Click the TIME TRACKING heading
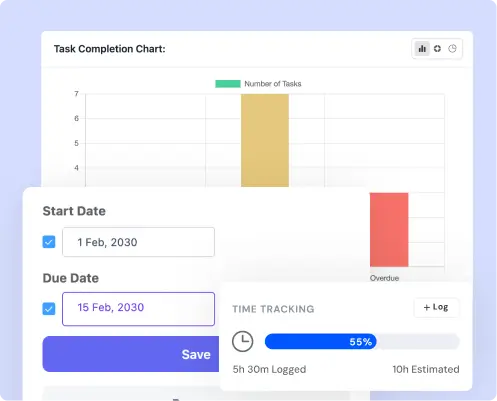The height and width of the screenshot is (401, 497). tap(273, 309)
